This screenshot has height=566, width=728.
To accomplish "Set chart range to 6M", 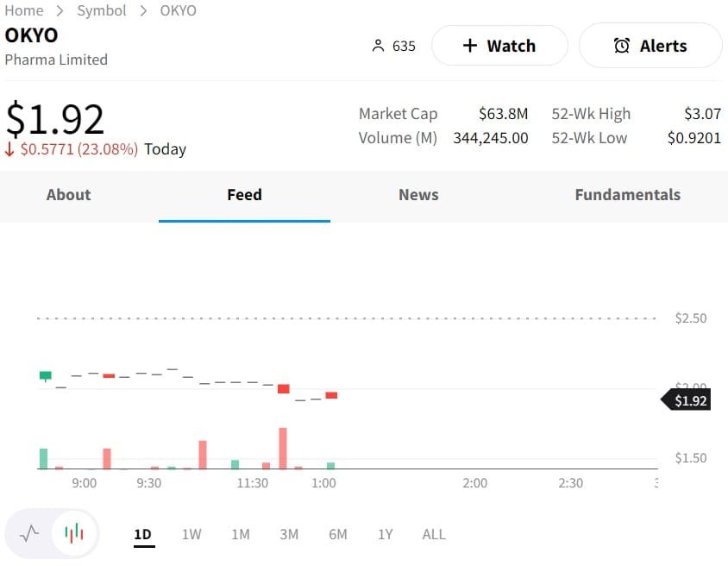I will point(338,534).
